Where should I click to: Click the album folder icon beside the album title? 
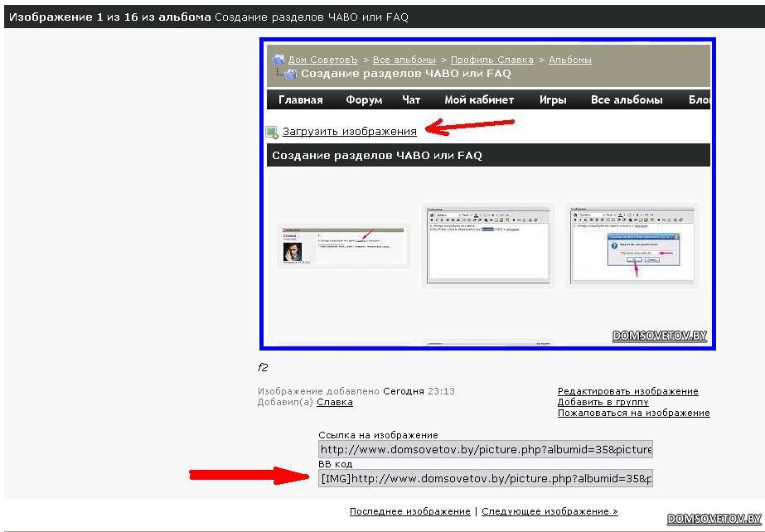(289, 74)
